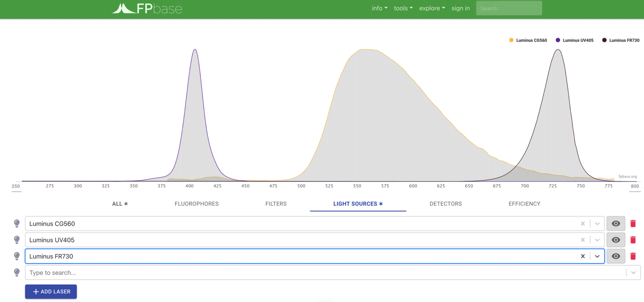
Task: Click the 250 minimum wavelength axis value
Action: 16,186
